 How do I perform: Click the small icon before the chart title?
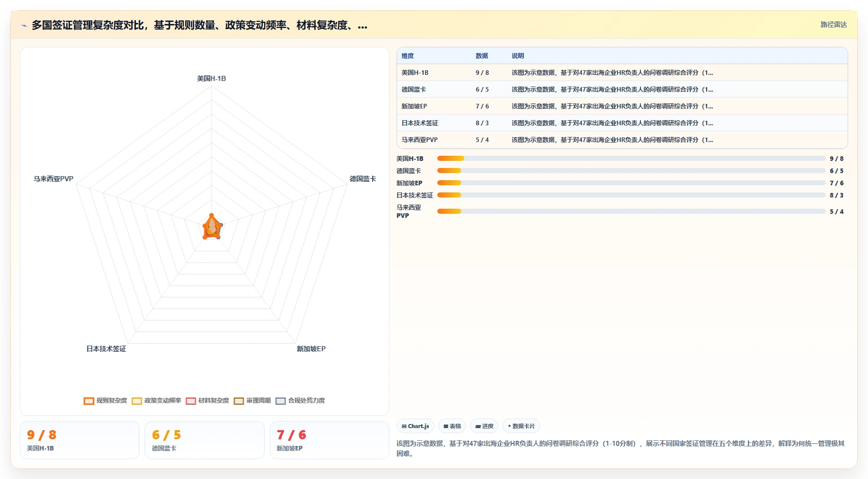click(x=24, y=25)
